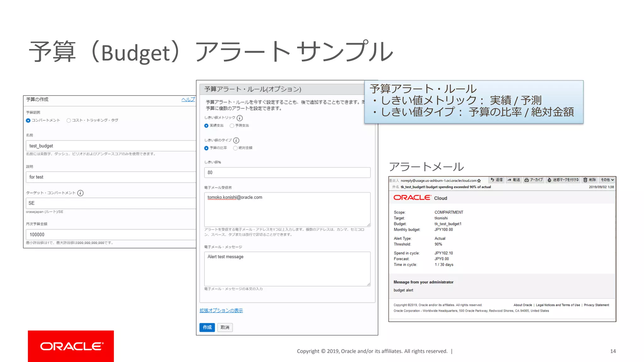Image resolution: width=644 pixels, height=362 pixels.
Task: Click the JPY0.00 forecast value
Action: coord(442,259)
